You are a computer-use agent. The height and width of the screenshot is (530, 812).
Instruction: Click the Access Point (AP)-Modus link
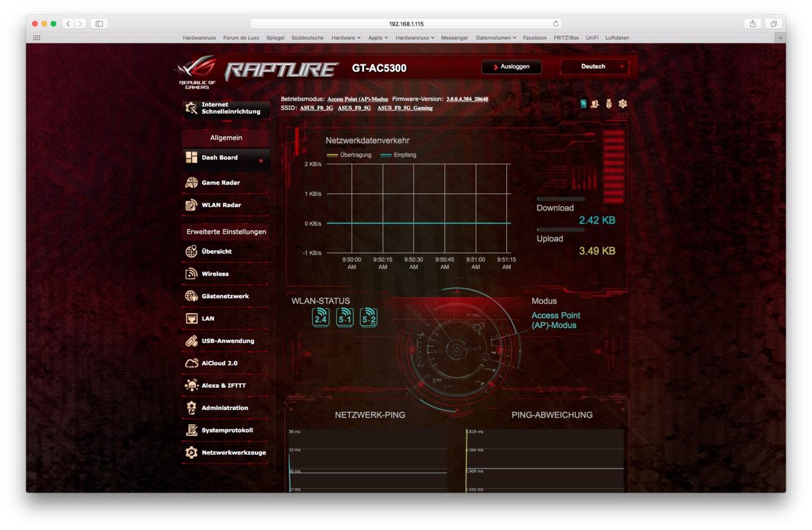click(358, 99)
